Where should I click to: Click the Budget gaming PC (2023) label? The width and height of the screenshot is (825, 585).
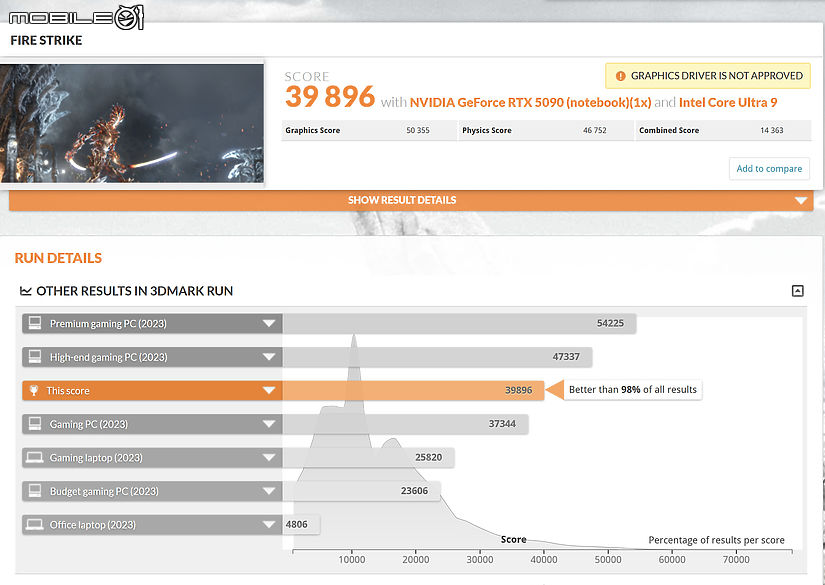104,491
